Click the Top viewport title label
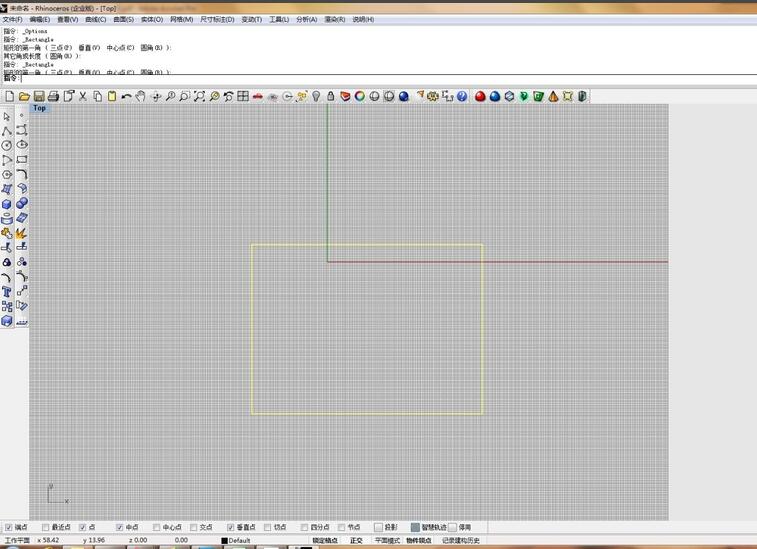757x549 pixels. point(39,108)
